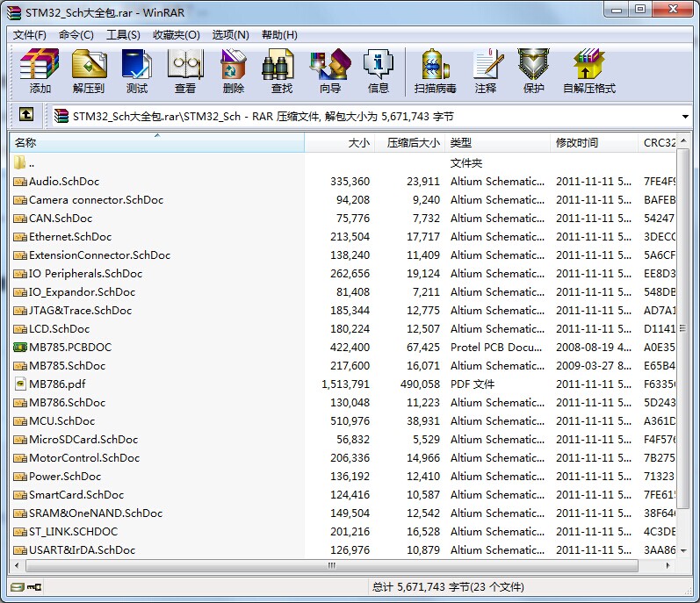Open the Favorites (收藏夹) menu
Screen dimensions: 700x603
177,35
